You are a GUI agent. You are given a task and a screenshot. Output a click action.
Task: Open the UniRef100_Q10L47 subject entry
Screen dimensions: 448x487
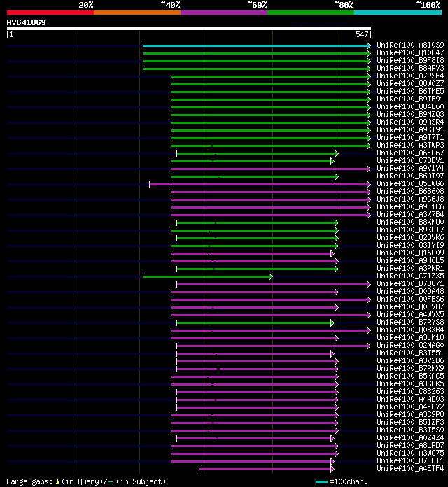(410, 53)
